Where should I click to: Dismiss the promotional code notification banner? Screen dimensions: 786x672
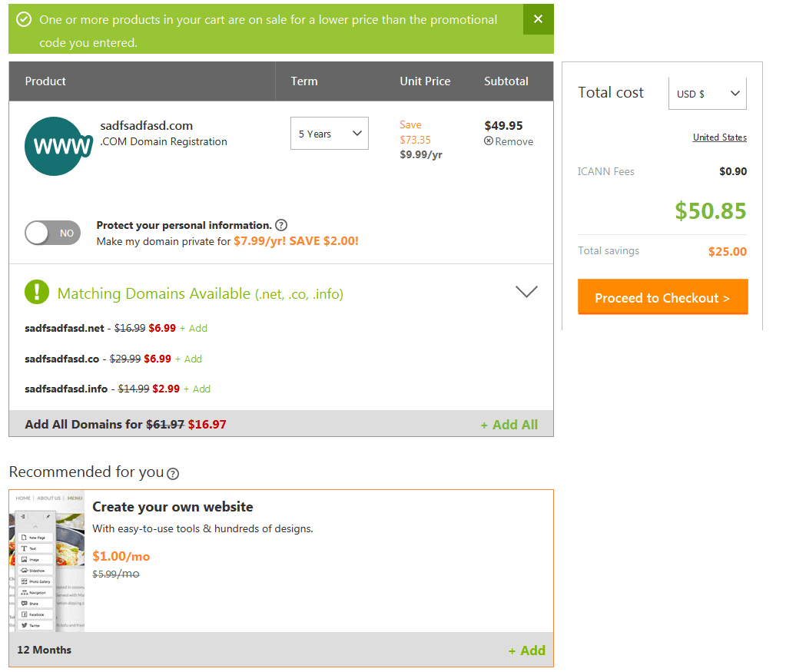(x=538, y=19)
